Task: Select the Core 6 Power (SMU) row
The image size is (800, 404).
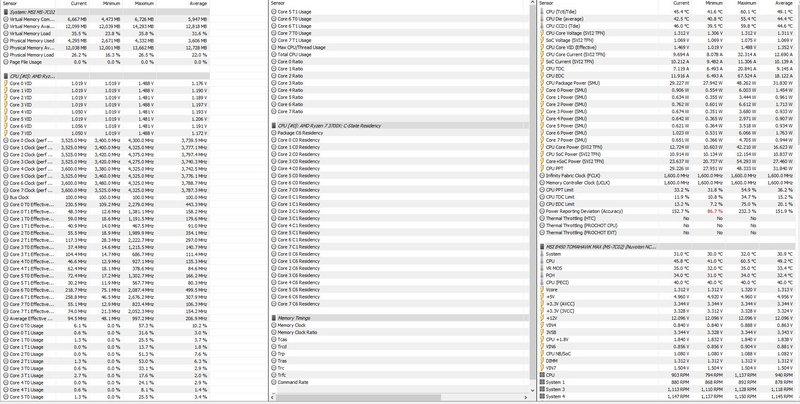Action: click(667, 133)
